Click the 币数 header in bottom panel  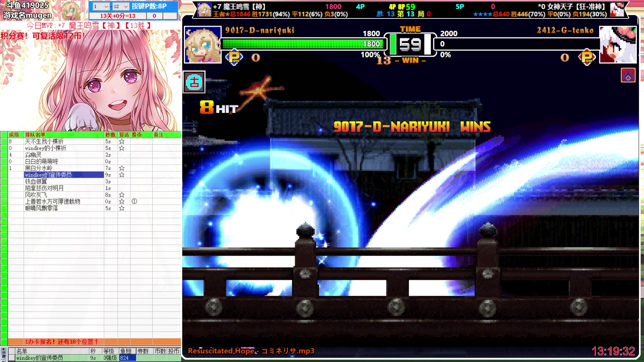click(160, 351)
